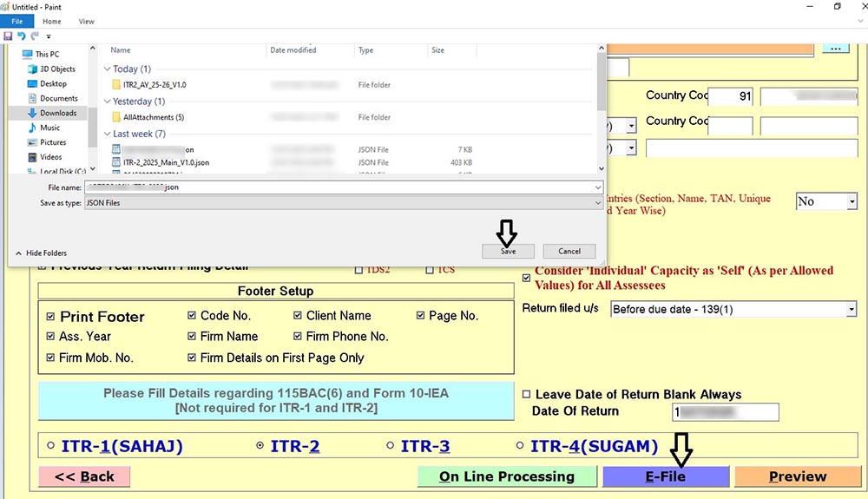
Task: Select the ITR-2_2025_Main_V1.0.json file
Action: click(166, 162)
